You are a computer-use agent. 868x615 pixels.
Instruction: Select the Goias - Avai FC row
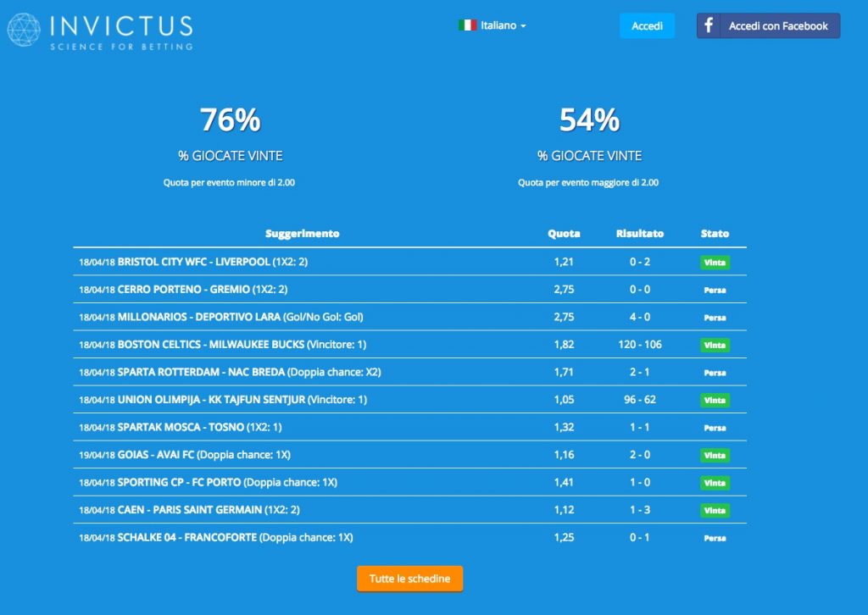(x=409, y=455)
